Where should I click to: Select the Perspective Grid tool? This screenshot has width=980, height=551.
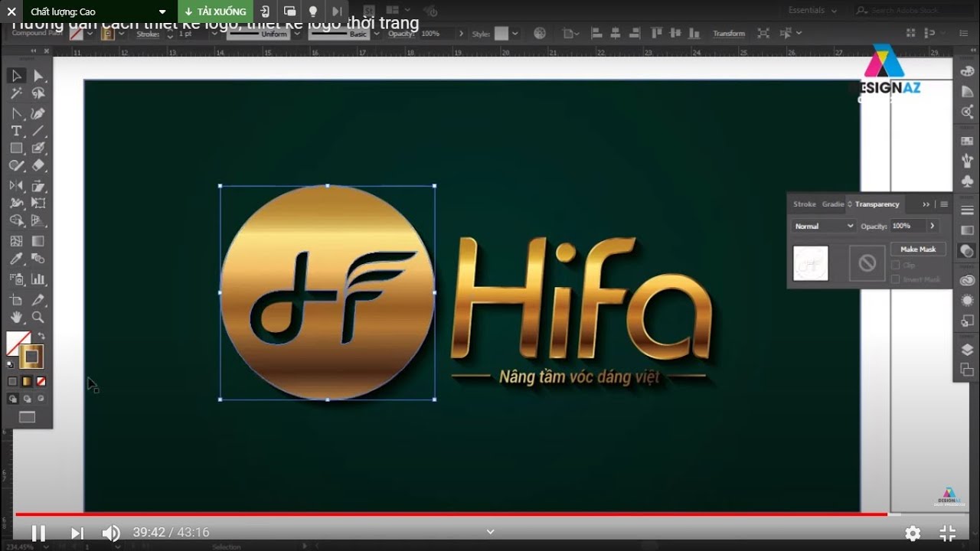[x=38, y=221]
